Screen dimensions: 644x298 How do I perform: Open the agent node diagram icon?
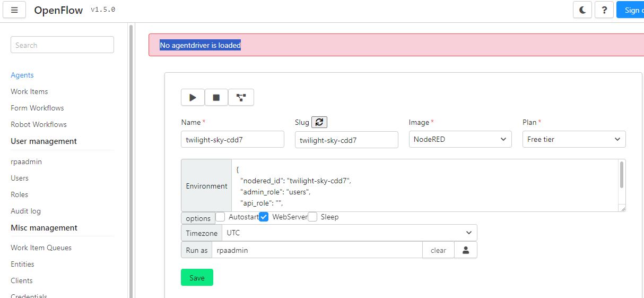tap(241, 97)
